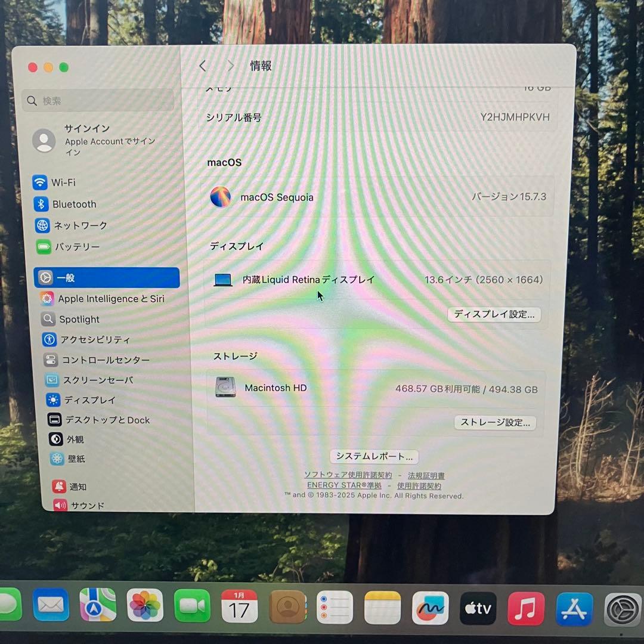Click the sidebar search field

pos(97,100)
